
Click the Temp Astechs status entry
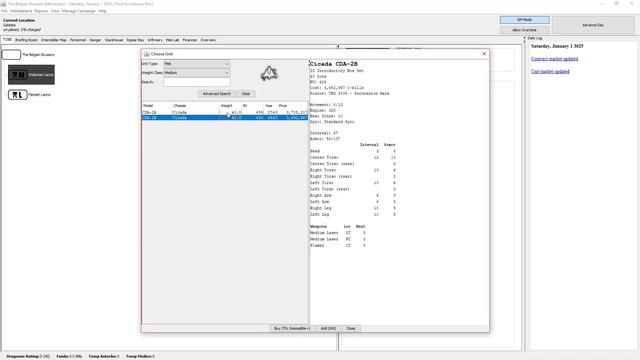click(104, 356)
